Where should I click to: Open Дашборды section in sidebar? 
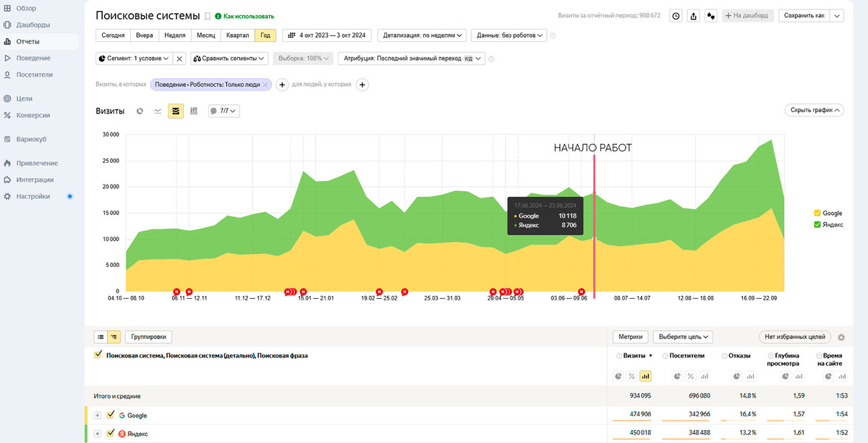click(33, 25)
